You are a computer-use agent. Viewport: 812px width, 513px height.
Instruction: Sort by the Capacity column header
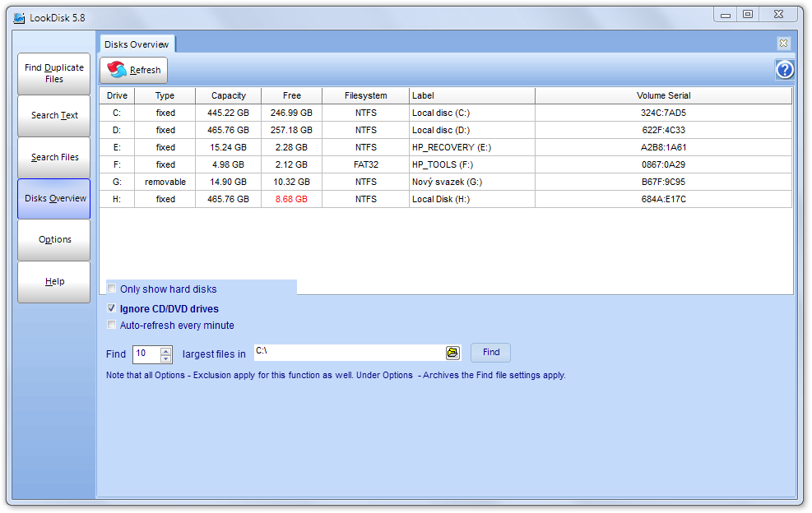tap(229, 95)
